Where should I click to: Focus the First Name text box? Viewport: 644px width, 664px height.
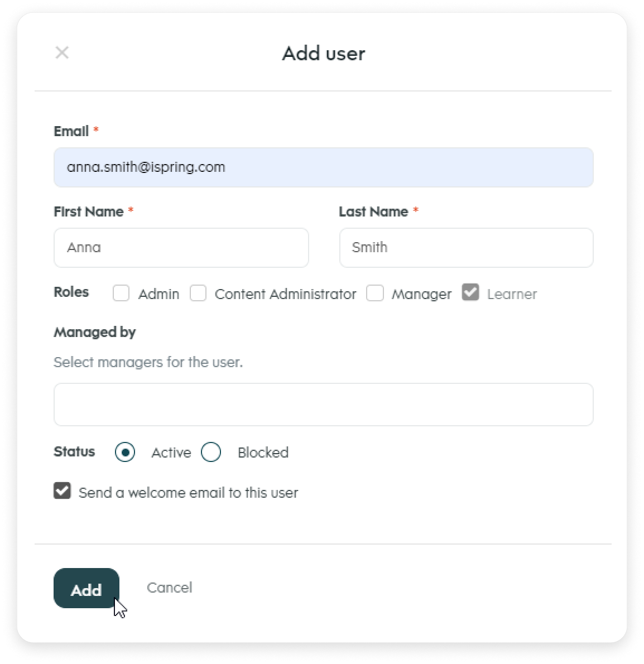[x=181, y=248]
